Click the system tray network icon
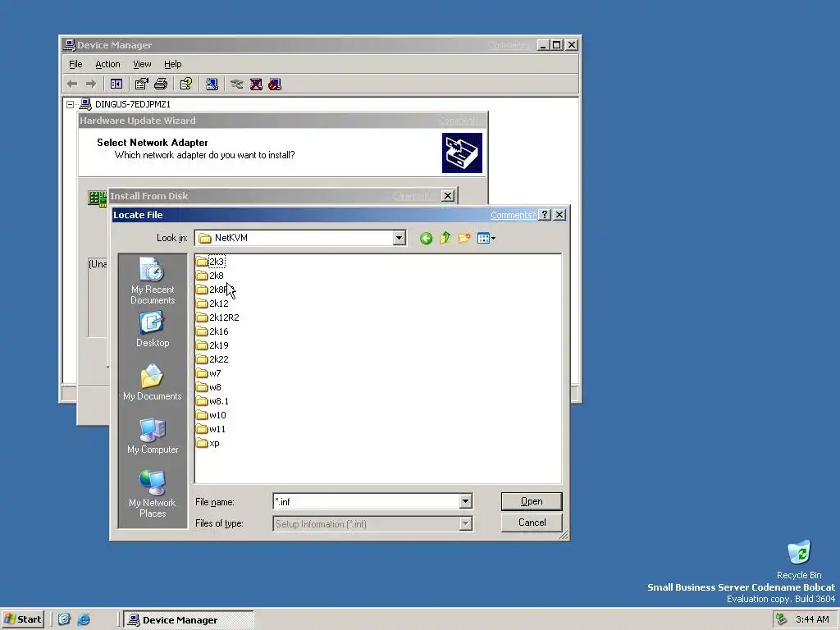The image size is (840, 630). click(782, 619)
